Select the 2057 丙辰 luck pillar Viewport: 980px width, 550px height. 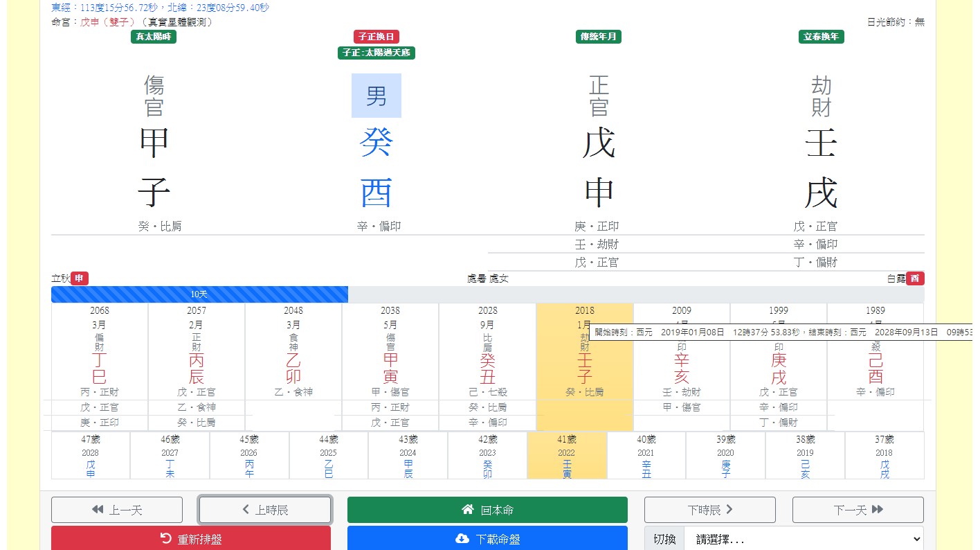point(197,367)
